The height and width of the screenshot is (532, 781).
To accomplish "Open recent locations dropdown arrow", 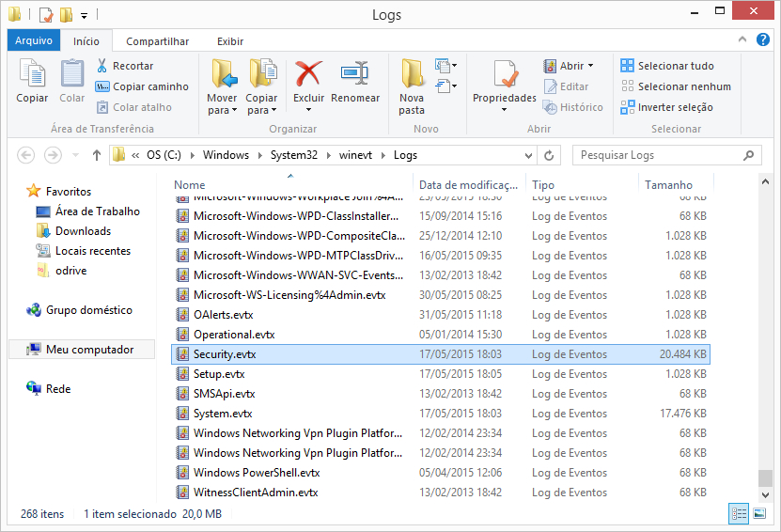I will pyautogui.click(x=76, y=155).
